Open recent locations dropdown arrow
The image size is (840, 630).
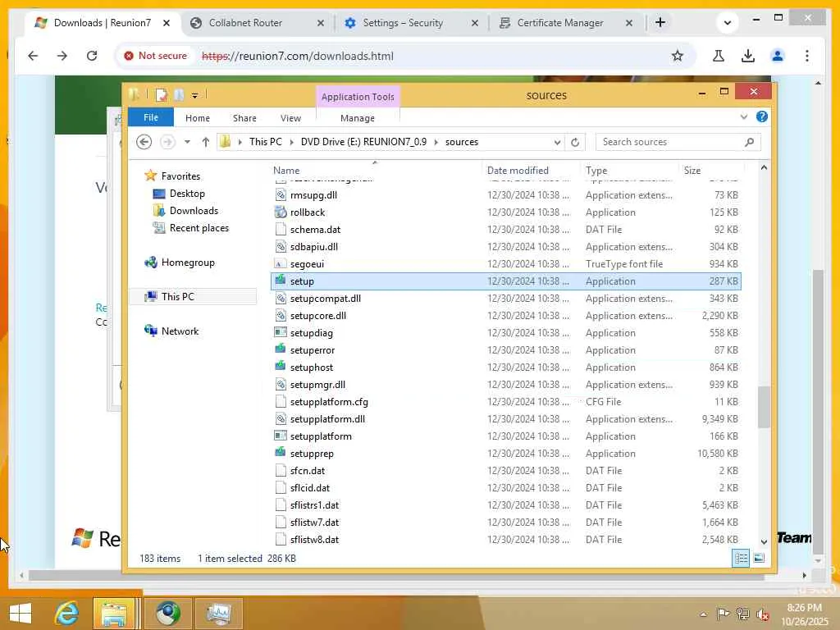tap(187, 142)
